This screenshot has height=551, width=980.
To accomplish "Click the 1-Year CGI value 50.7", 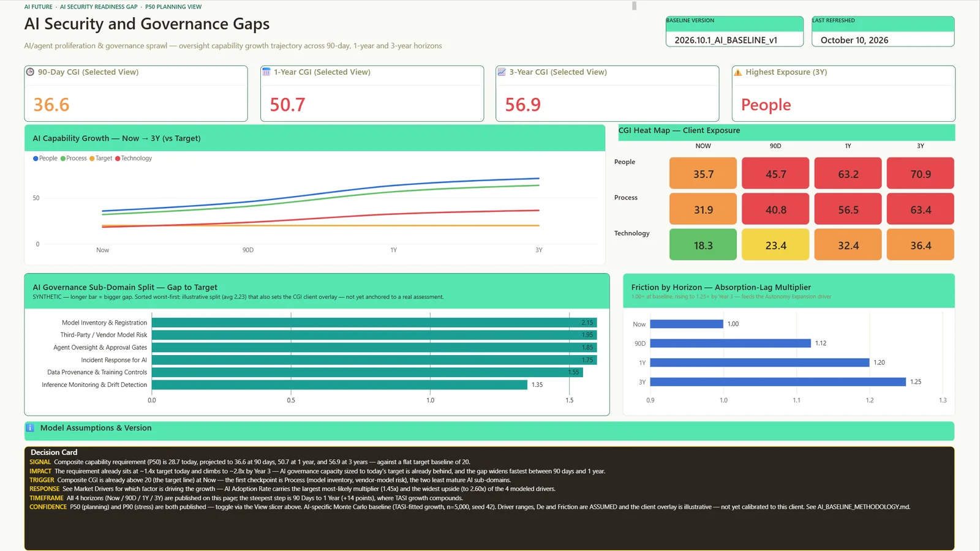I will (287, 105).
